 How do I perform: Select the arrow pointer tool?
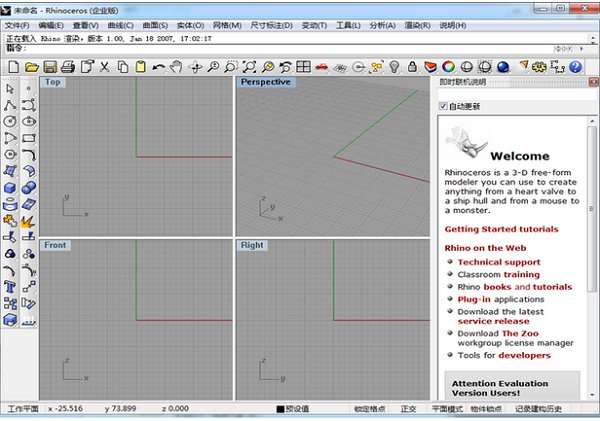pos(10,89)
